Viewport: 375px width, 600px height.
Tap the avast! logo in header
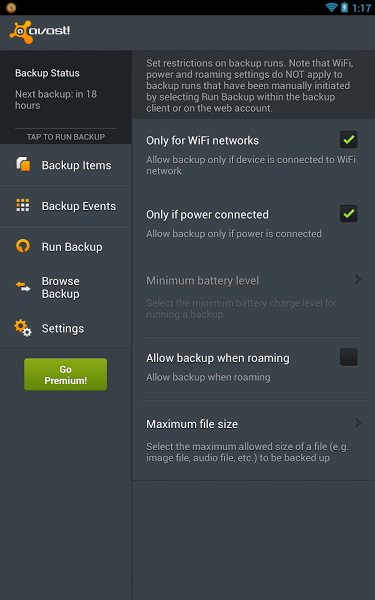(x=40, y=32)
